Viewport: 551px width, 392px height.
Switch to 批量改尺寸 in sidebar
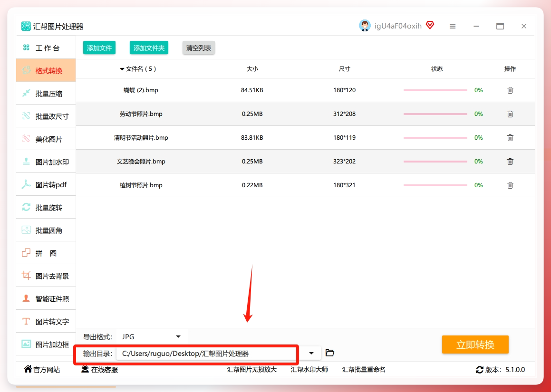(x=46, y=116)
